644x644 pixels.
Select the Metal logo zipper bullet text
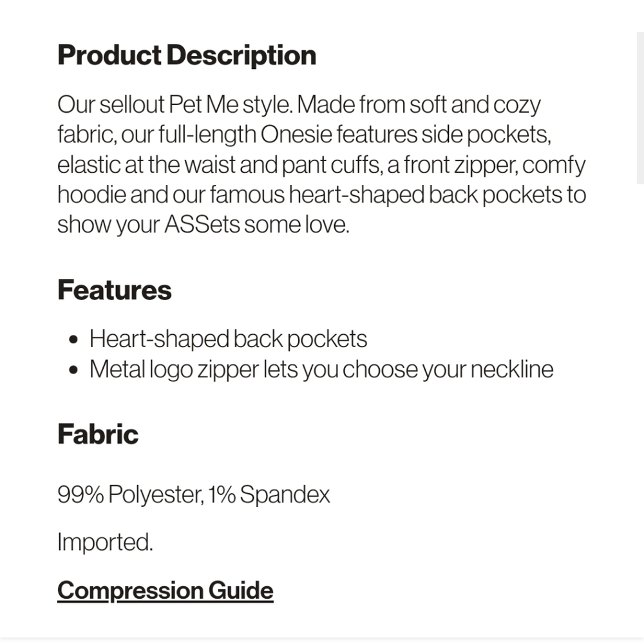click(x=321, y=369)
